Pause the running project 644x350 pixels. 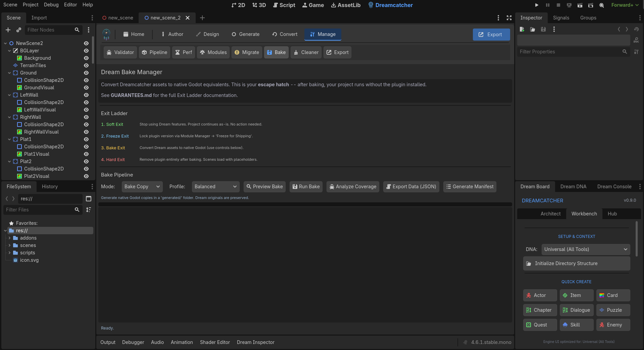(x=548, y=5)
